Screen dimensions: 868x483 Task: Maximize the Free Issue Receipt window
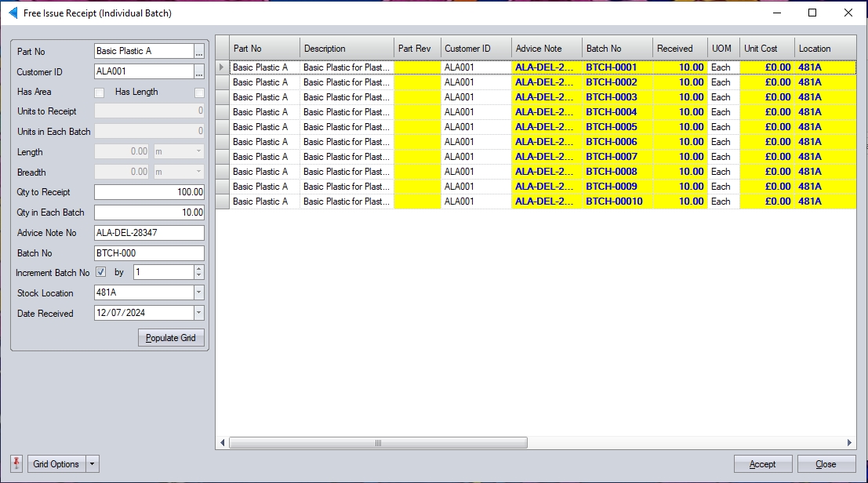[x=812, y=13]
